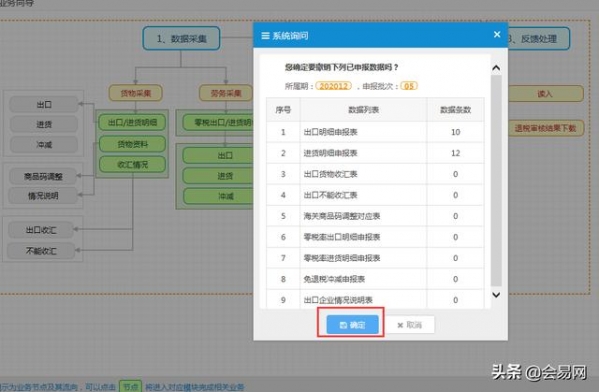Open the 读入 node

click(x=545, y=94)
